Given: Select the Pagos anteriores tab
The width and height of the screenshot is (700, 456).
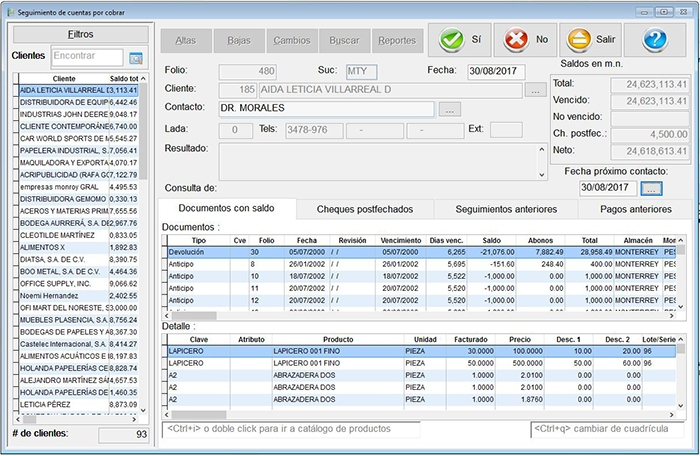Looking at the screenshot, I should [x=636, y=209].
